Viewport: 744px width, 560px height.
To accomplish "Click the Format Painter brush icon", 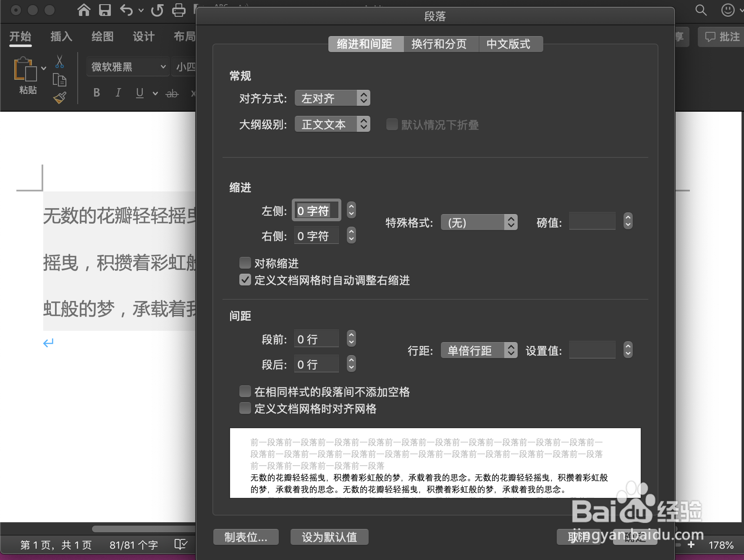I will [x=60, y=97].
